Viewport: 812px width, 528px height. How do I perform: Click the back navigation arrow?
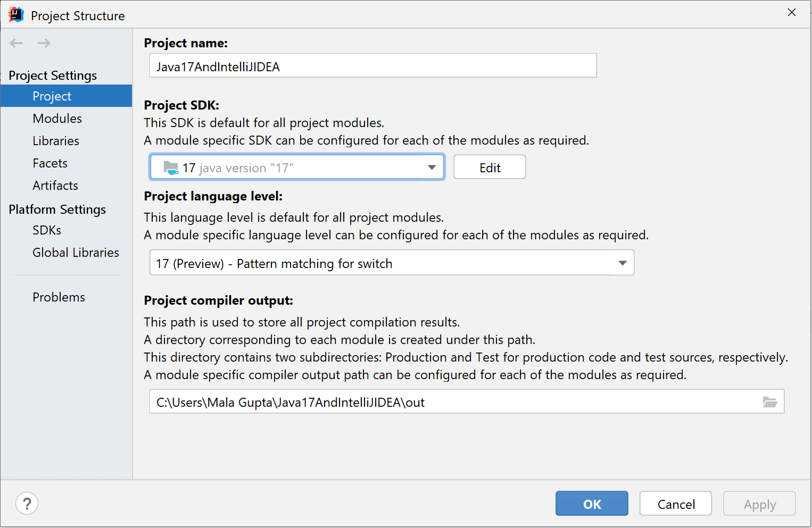(16, 43)
